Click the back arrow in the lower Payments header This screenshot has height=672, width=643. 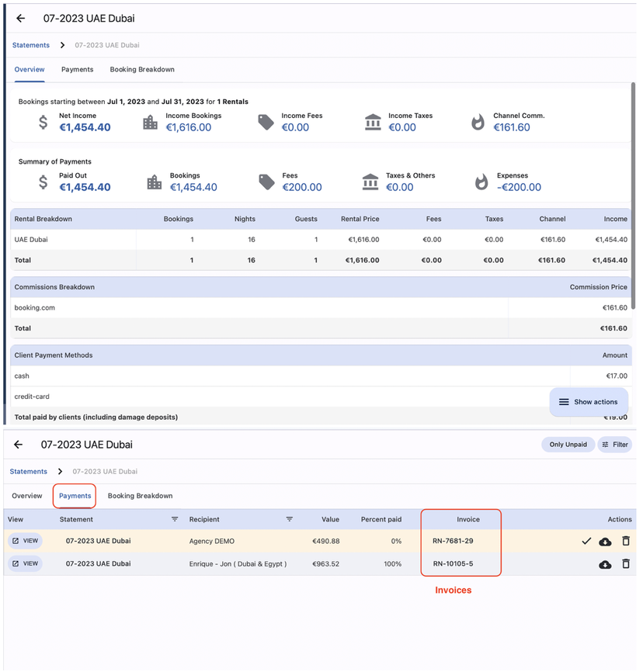click(19, 445)
